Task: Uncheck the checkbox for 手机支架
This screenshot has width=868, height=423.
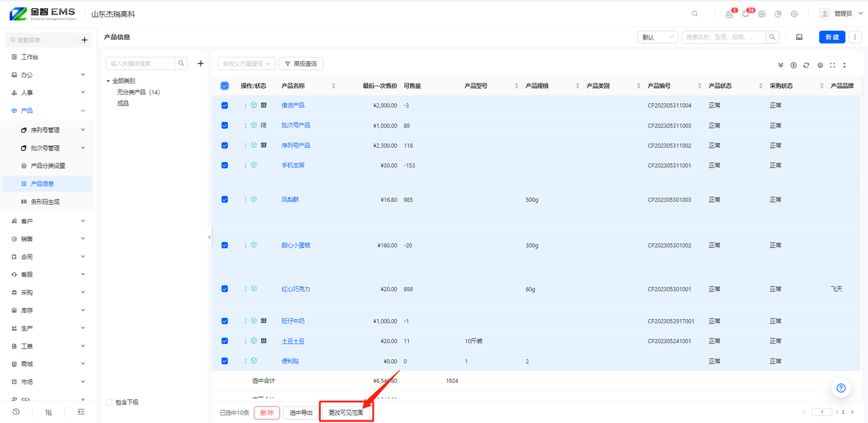Action: point(224,165)
